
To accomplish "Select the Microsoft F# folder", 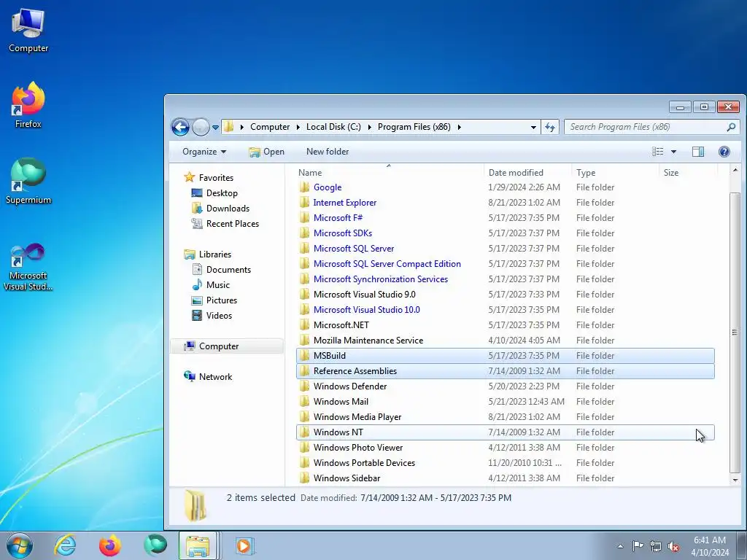I will (338, 217).
